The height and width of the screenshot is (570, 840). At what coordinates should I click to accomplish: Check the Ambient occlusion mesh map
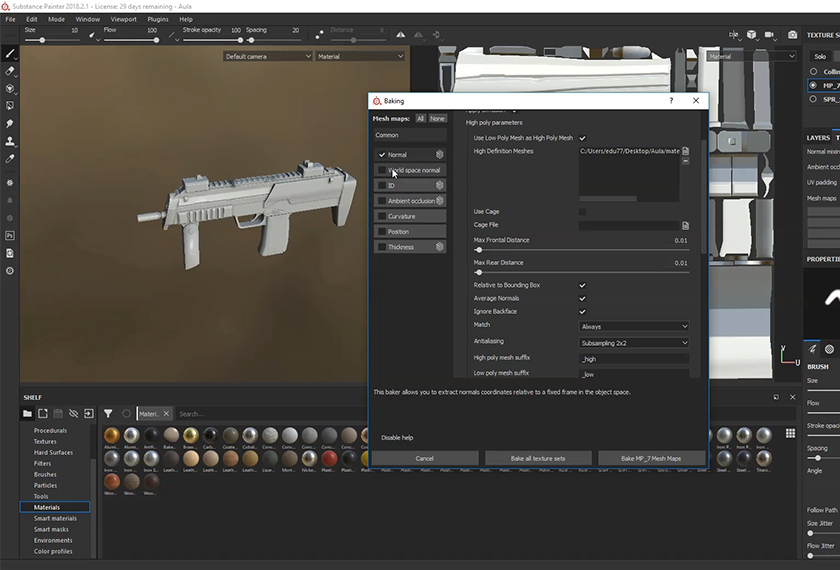(x=382, y=201)
